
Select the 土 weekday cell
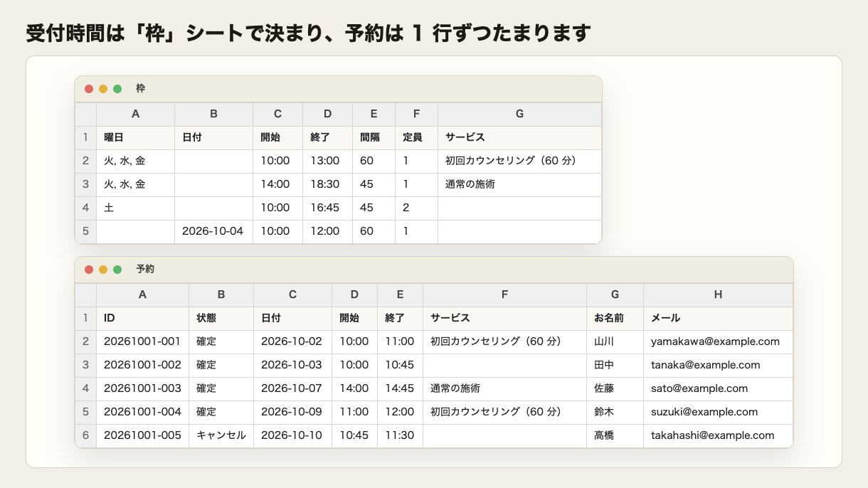tap(136, 208)
